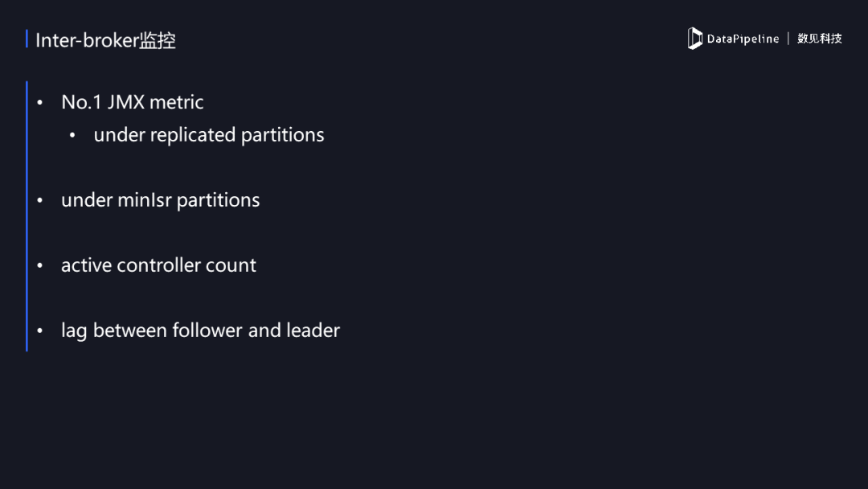Image resolution: width=868 pixels, height=489 pixels.
Task: Select the No.1 JMX metric line
Action: click(x=133, y=102)
